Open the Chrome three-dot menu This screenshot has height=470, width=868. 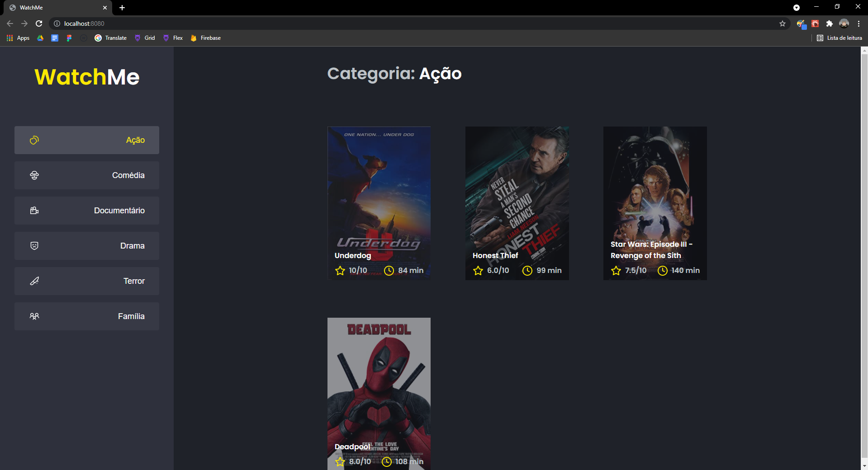pos(859,23)
